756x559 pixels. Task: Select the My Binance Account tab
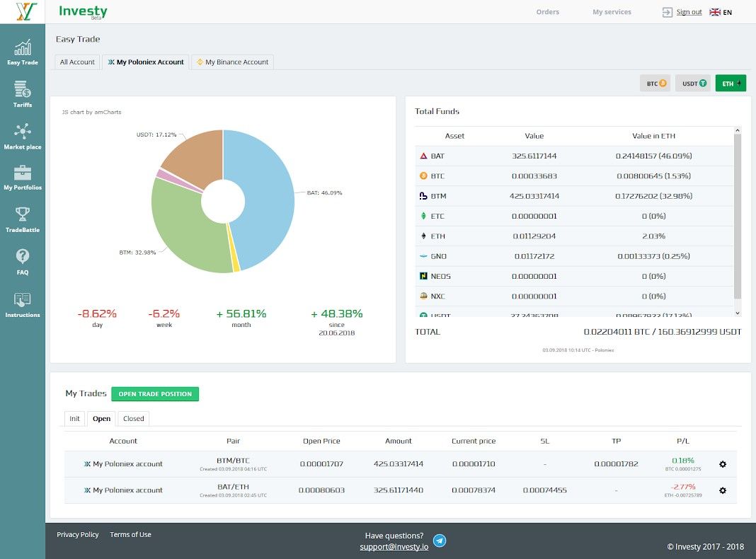coord(233,62)
